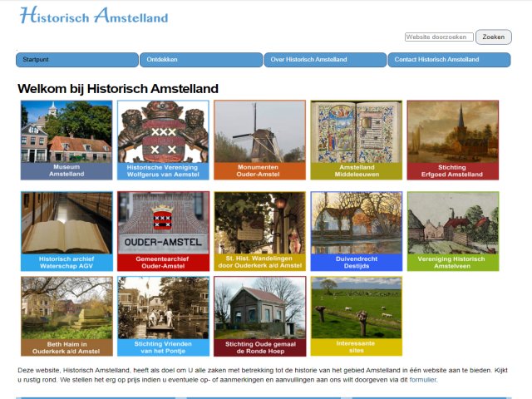Open the Museum Amstelland tile
The image size is (532, 399).
tap(66, 140)
